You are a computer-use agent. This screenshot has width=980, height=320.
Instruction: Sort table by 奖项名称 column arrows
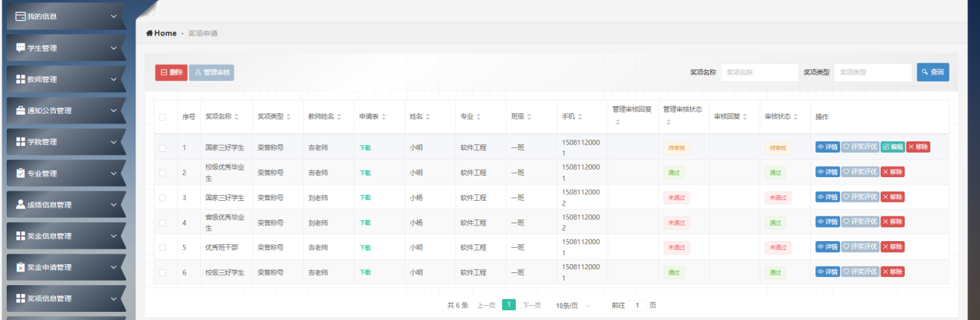[237, 117]
